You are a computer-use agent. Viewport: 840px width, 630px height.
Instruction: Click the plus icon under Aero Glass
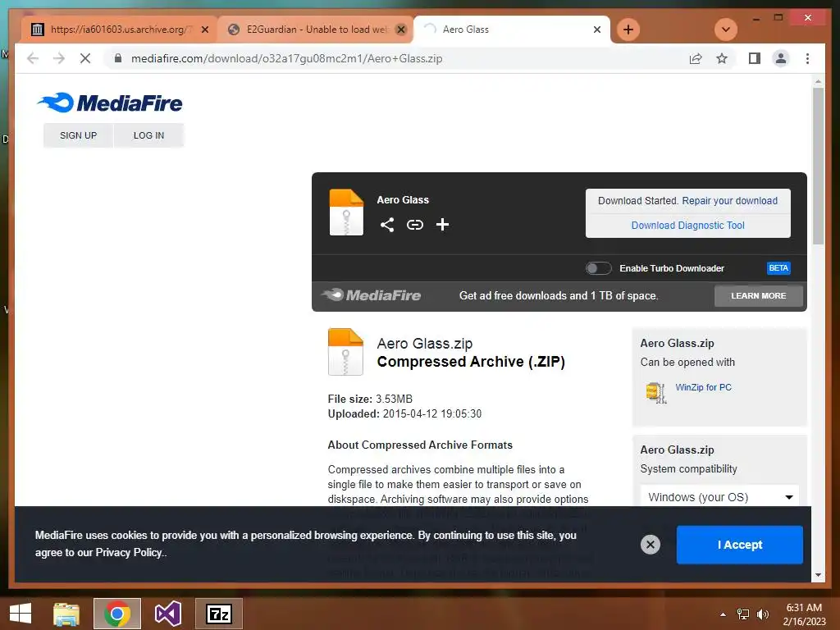(x=442, y=225)
